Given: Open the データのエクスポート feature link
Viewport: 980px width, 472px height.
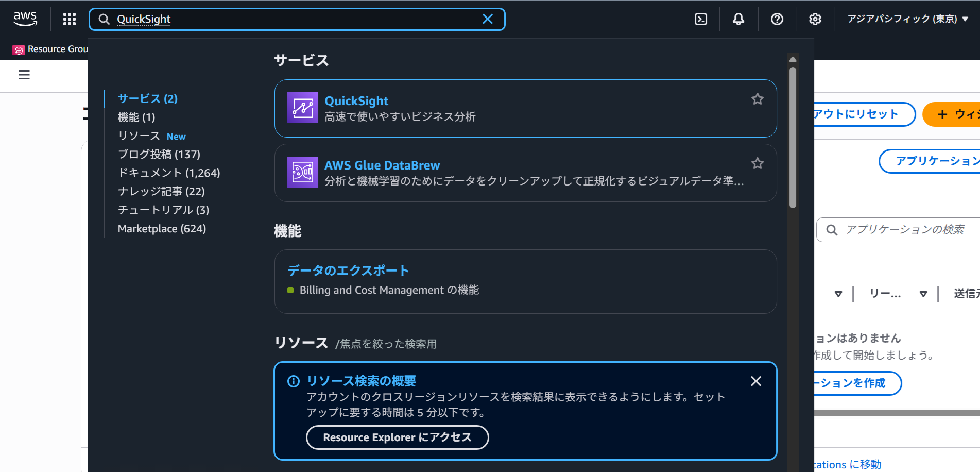Looking at the screenshot, I should pyautogui.click(x=348, y=271).
